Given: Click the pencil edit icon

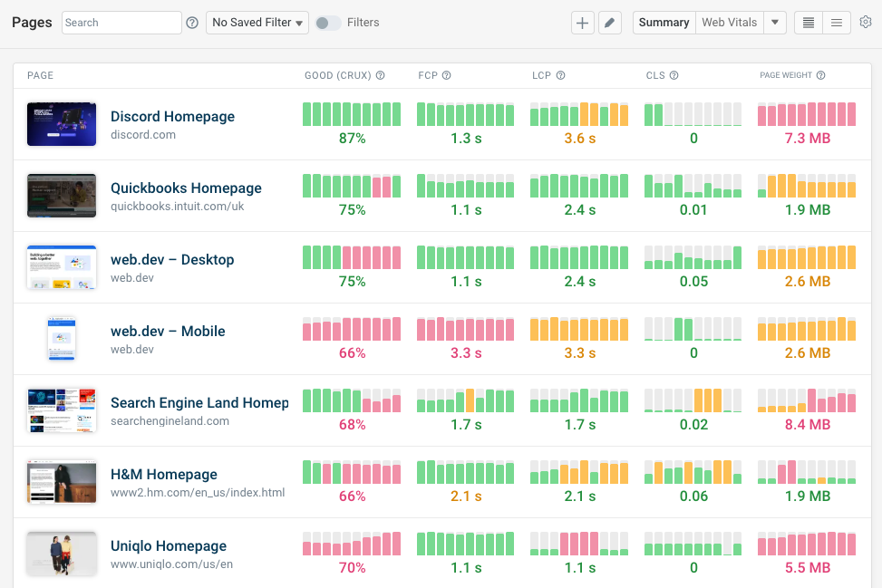Looking at the screenshot, I should (x=610, y=23).
